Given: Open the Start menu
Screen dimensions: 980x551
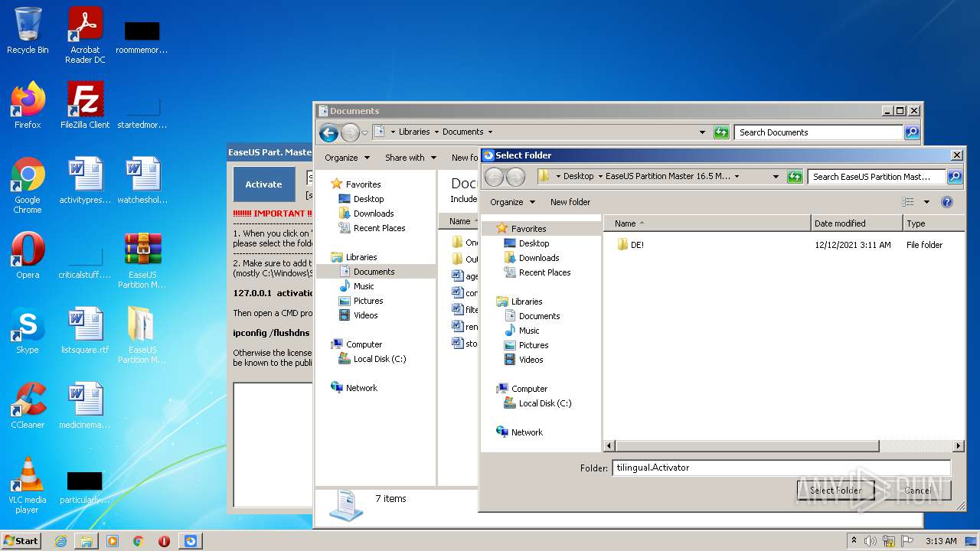Looking at the screenshot, I should click(21, 541).
